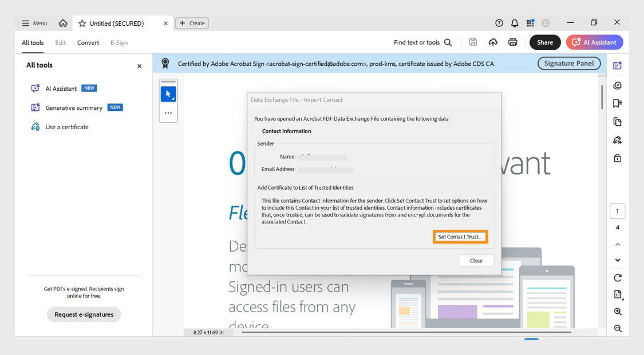The image size is (644, 355).
Task: Zoom out of the document
Action: (617, 328)
